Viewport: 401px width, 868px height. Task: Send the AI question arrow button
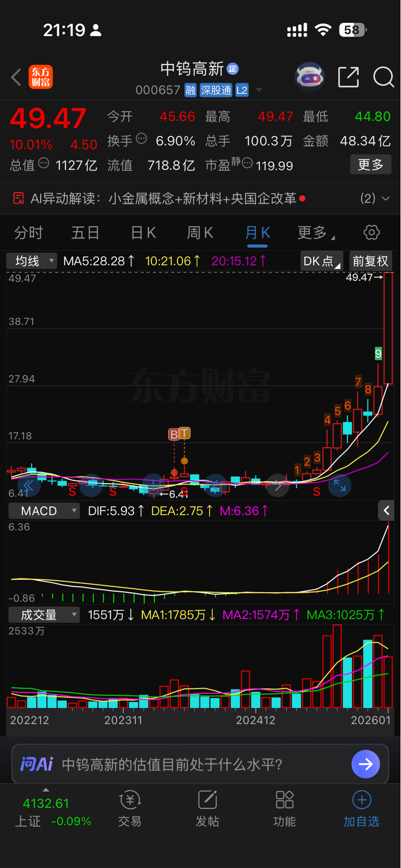366,764
